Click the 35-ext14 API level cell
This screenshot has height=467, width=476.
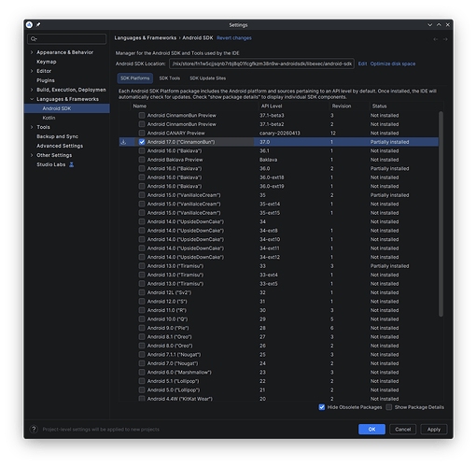(x=270, y=204)
